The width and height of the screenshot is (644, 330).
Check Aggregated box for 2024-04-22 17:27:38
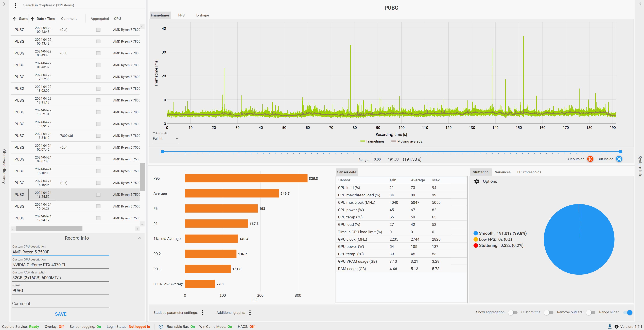click(x=98, y=77)
